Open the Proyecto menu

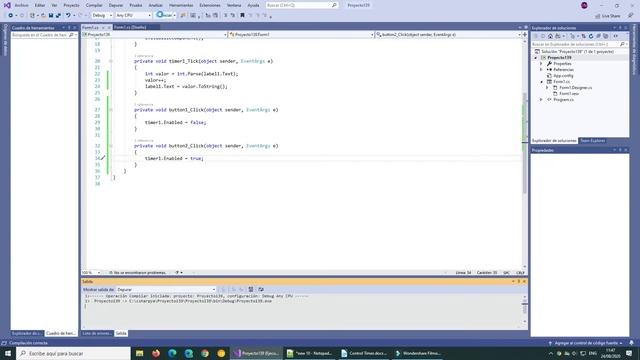pyautogui.click(x=71, y=5)
